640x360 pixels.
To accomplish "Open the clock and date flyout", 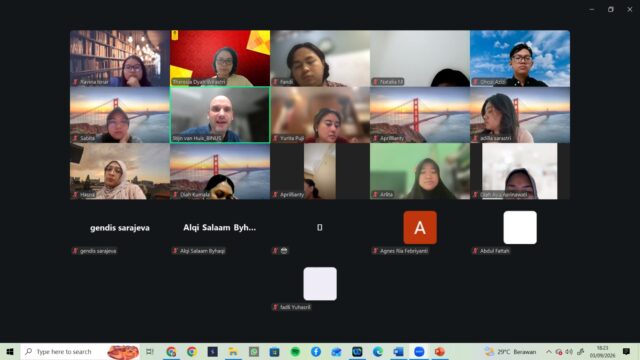I will (602, 351).
